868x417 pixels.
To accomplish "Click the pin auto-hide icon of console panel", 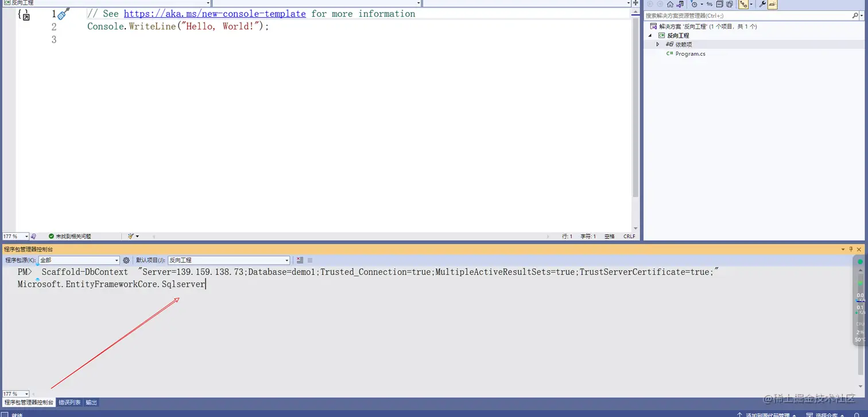I will 851,249.
